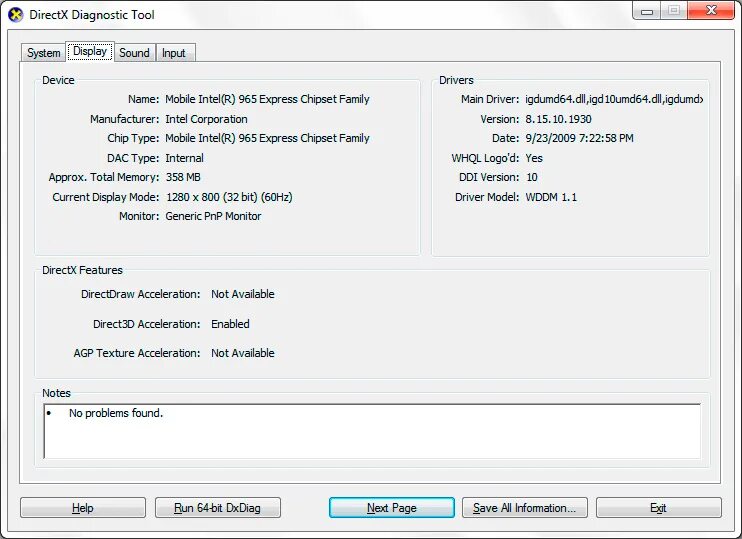Screen dimensions: 742x539
Task: Minimize the DirectX Diagnostic Tool window
Action: [x=647, y=11]
